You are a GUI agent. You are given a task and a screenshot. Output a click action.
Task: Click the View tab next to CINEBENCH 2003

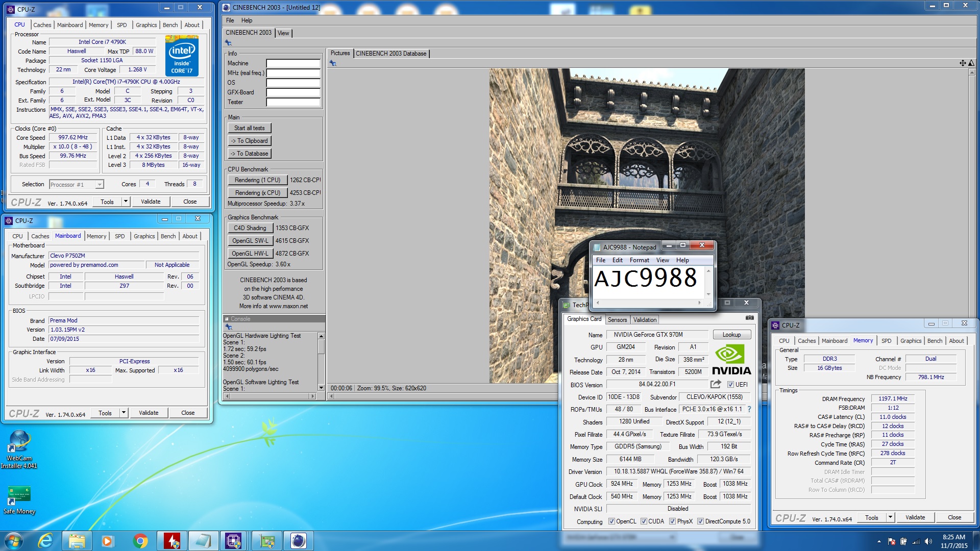tap(283, 33)
